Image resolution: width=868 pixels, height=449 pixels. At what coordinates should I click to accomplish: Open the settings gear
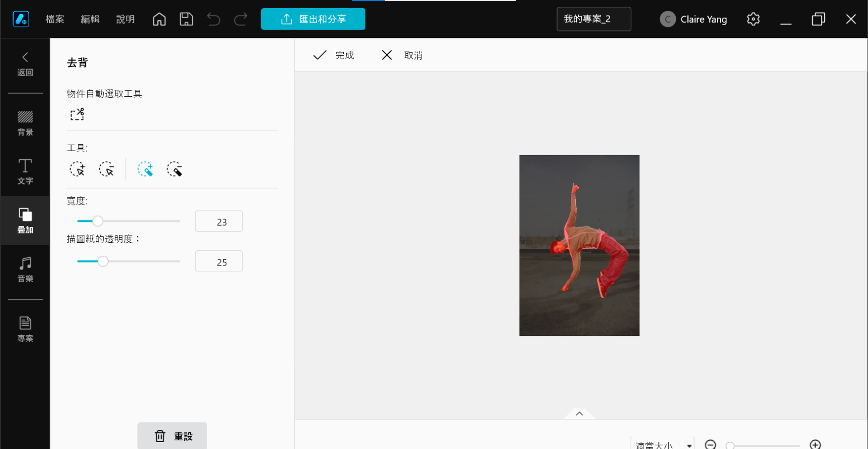coord(753,19)
